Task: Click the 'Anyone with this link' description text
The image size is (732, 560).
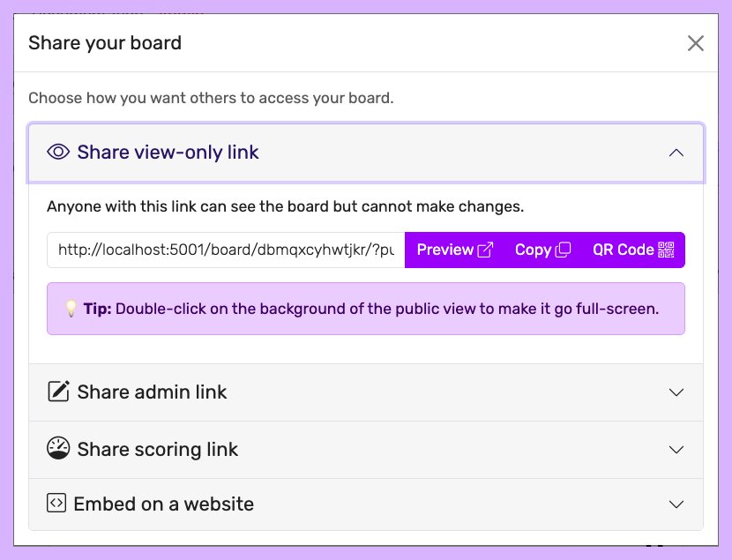Action: (x=285, y=206)
